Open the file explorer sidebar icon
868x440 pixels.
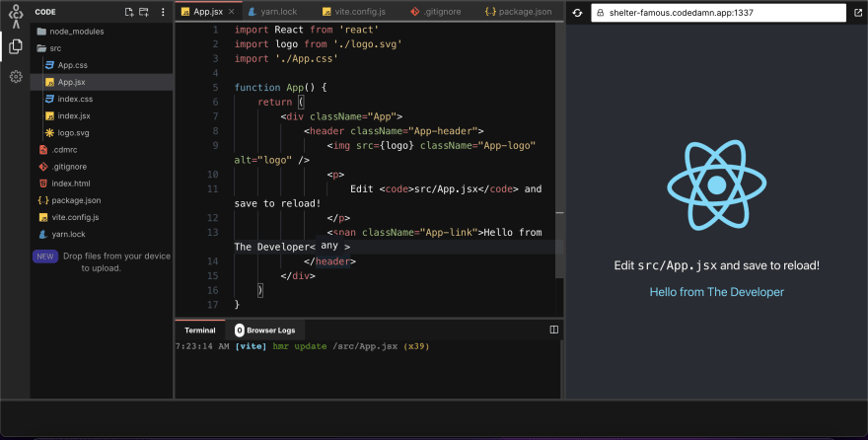[x=16, y=46]
